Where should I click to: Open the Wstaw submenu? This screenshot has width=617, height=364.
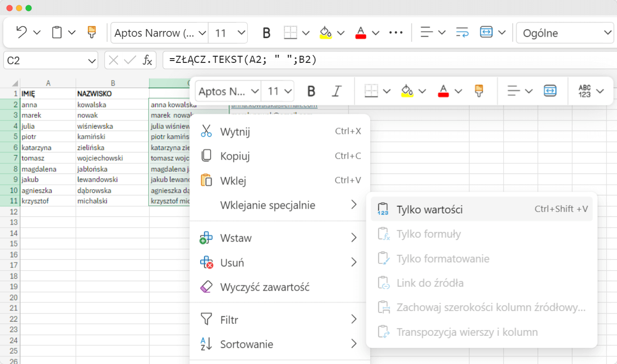pos(280,238)
